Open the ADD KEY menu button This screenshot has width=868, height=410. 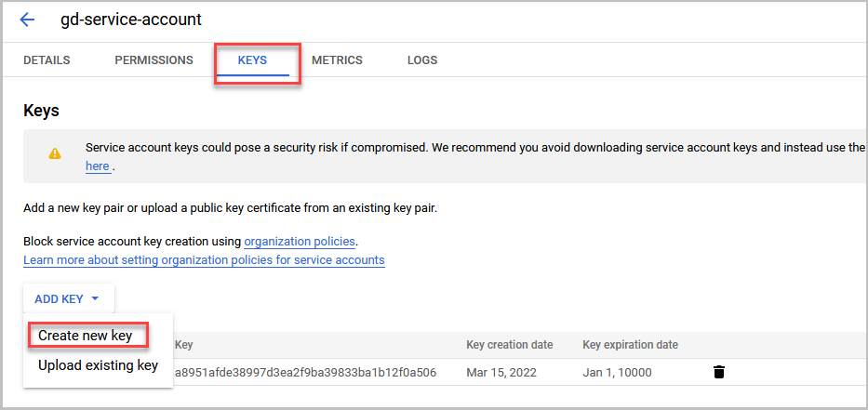tap(69, 298)
